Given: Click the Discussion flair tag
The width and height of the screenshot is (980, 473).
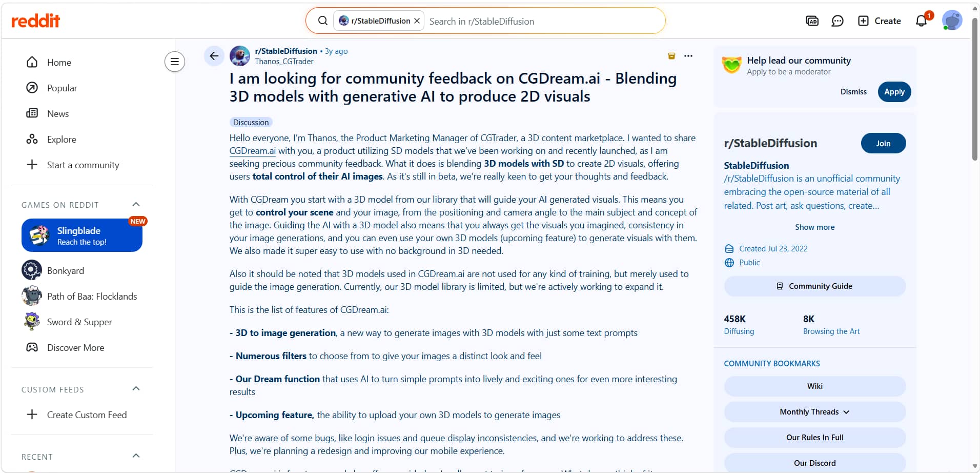Looking at the screenshot, I should [251, 123].
